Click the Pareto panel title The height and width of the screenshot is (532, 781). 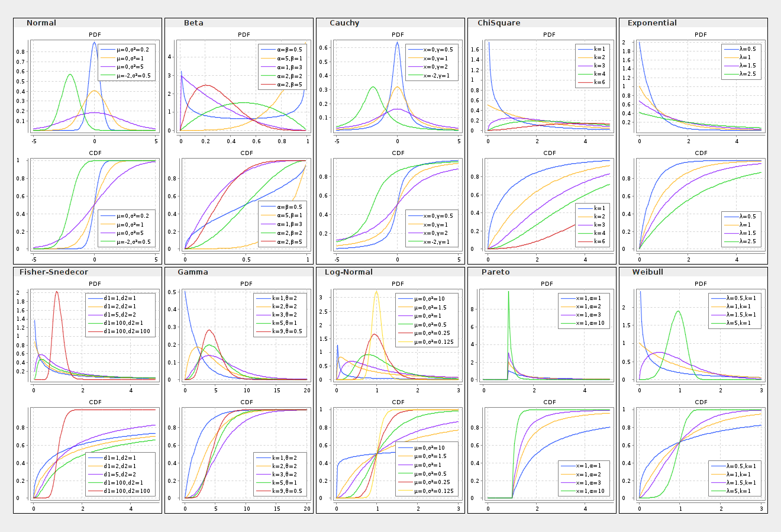point(496,272)
